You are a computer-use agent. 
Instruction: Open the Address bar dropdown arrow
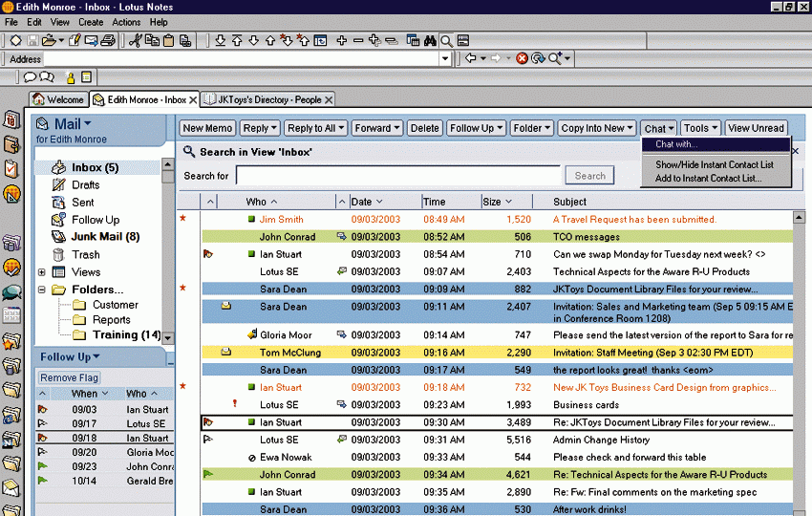(x=445, y=58)
